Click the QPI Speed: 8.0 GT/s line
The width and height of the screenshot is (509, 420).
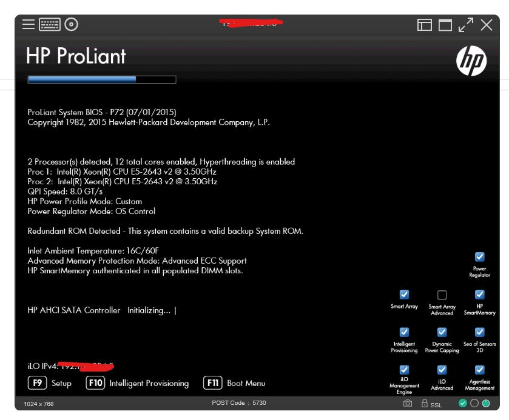[x=65, y=192]
